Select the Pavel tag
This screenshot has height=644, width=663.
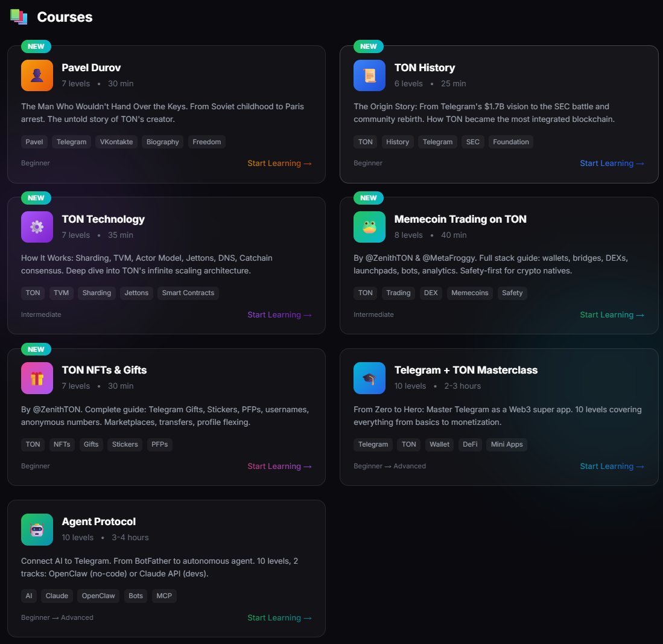pyautogui.click(x=34, y=142)
